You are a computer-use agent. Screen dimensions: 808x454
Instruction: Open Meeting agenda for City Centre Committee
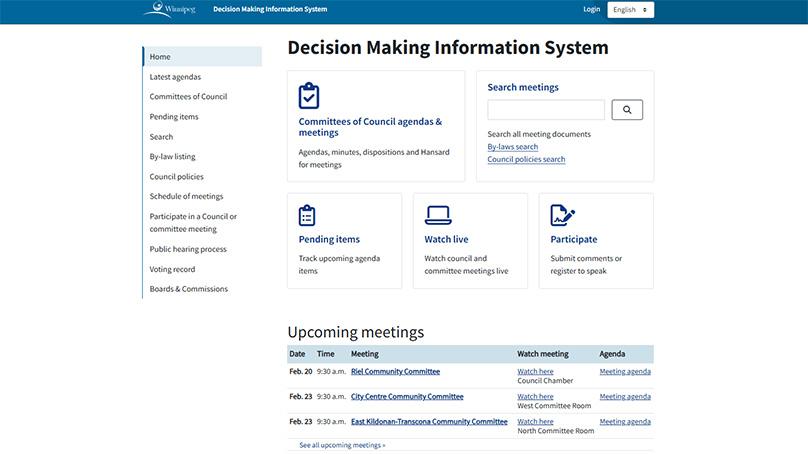[625, 396]
